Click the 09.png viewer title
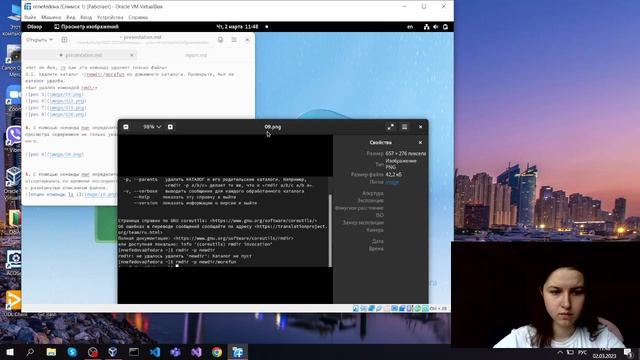The image size is (640, 360). point(273,127)
